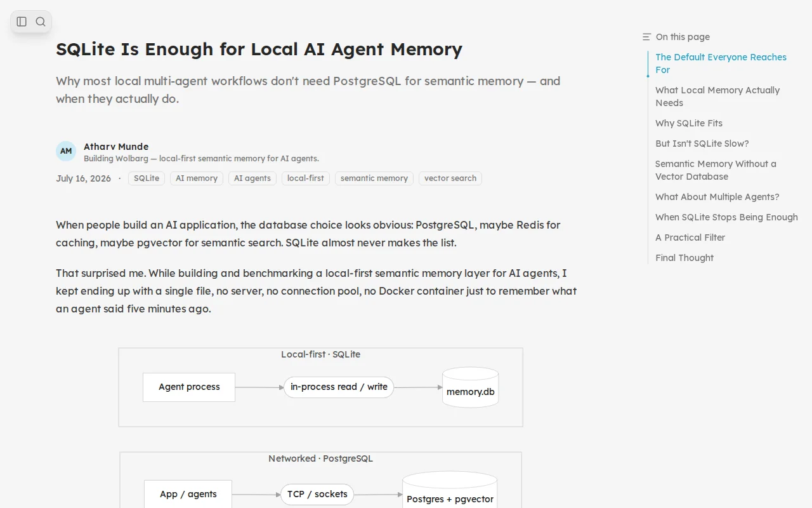Select the AI agents tag

pos(252,178)
